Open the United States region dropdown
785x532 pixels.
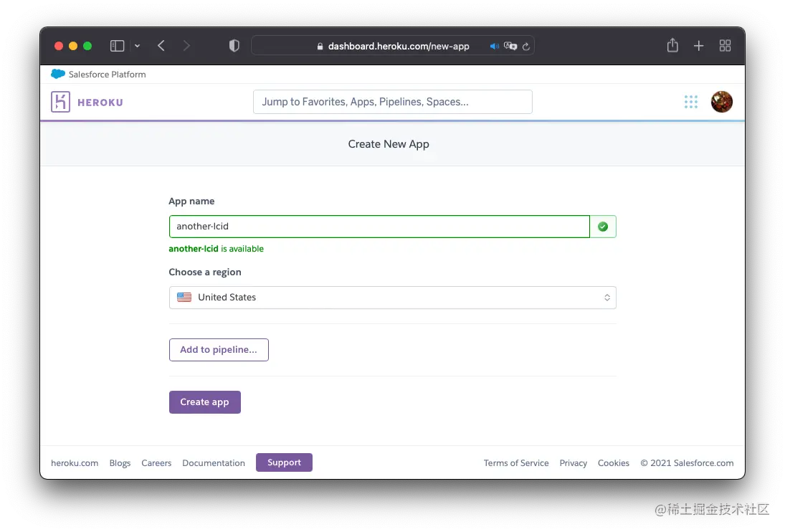tap(392, 297)
